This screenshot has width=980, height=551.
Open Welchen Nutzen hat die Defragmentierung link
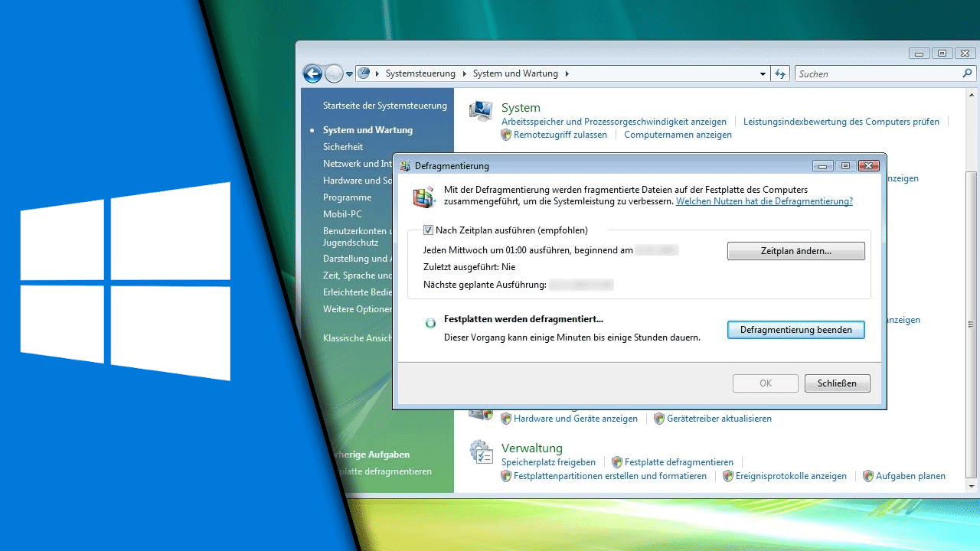coord(764,201)
